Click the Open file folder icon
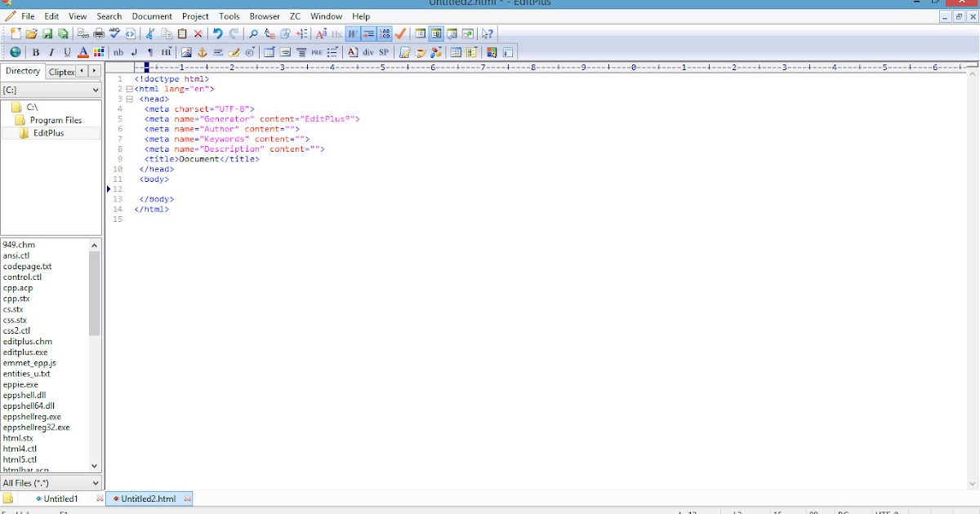This screenshot has width=980, height=514. click(x=31, y=33)
